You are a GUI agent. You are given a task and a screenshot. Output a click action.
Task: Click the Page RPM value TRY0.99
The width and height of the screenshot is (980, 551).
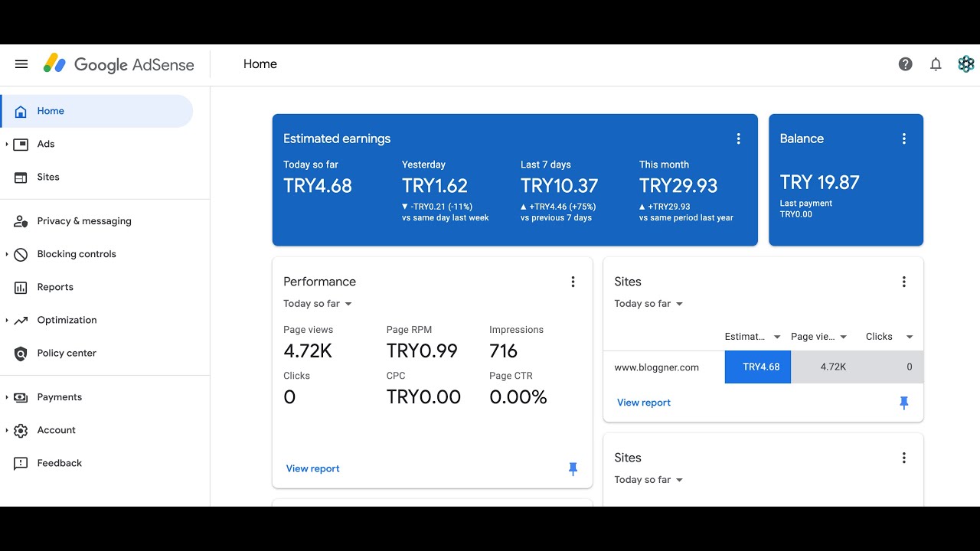(422, 351)
